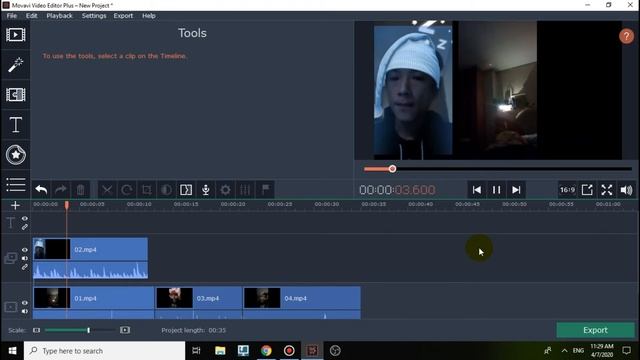Mute the overlay track audio
This screenshot has height=360, width=640.
point(25,258)
